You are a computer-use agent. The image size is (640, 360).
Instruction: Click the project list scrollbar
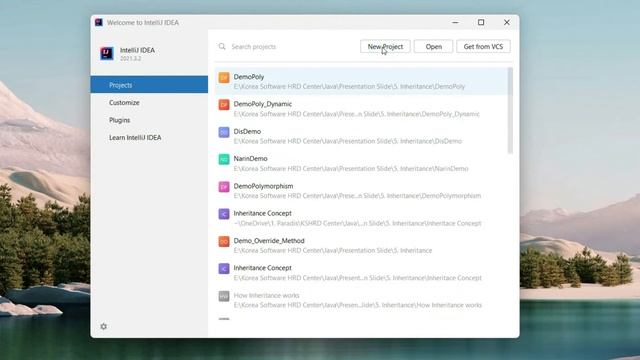coord(510,111)
